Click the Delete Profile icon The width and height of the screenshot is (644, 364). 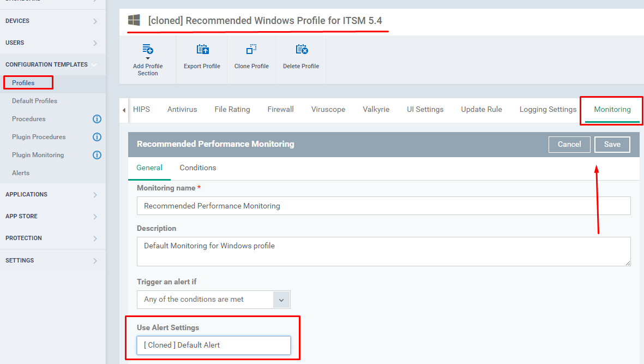point(302,50)
